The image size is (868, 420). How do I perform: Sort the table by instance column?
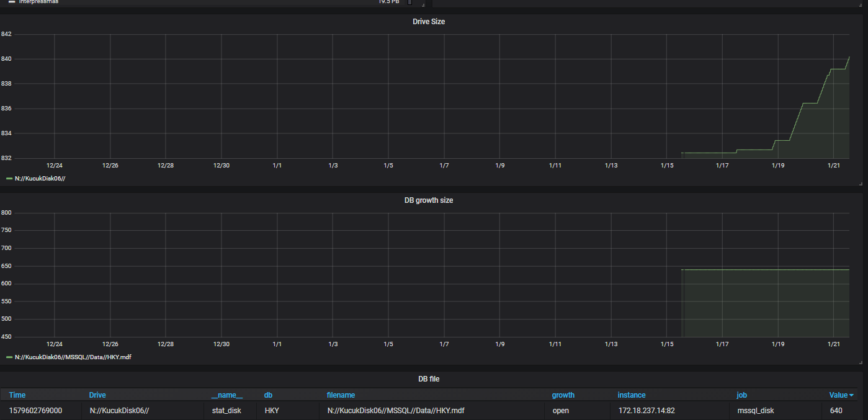pos(632,395)
